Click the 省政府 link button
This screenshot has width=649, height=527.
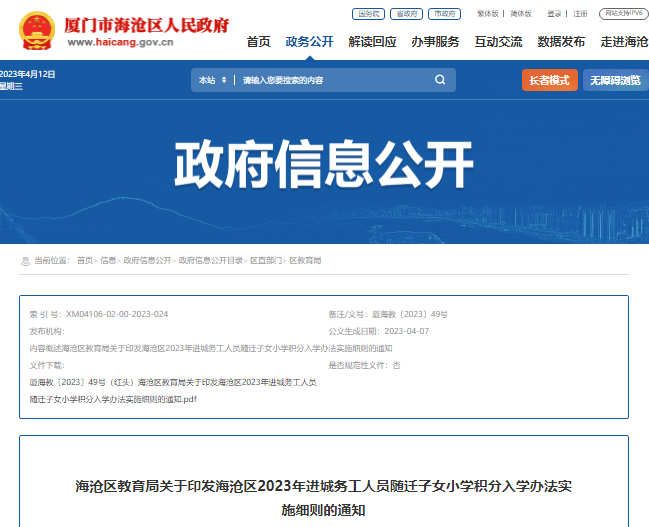click(406, 14)
